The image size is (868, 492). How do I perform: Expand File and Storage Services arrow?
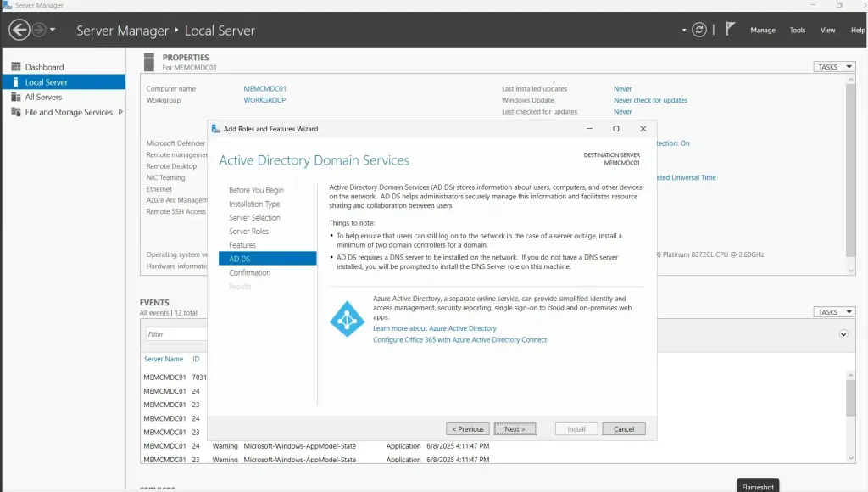(120, 112)
